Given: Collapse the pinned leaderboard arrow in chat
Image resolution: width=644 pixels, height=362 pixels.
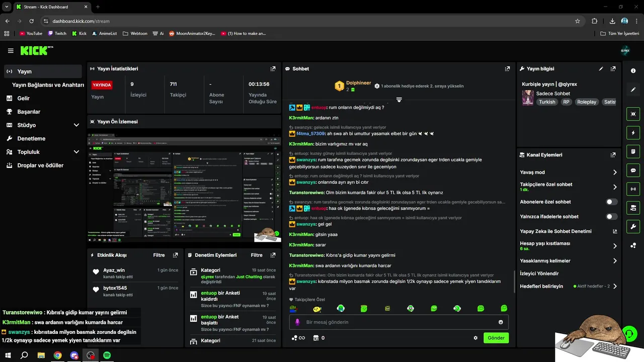Looking at the screenshot, I should [x=399, y=100].
